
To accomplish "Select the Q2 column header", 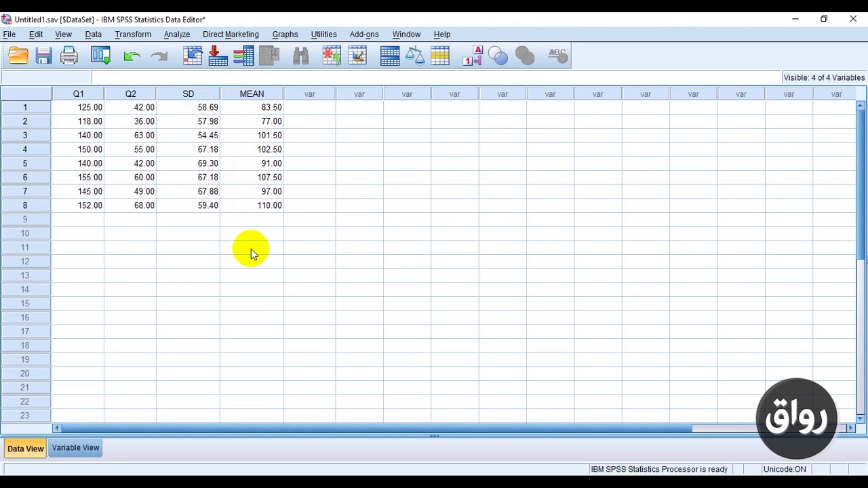I will (x=130, y=94).
